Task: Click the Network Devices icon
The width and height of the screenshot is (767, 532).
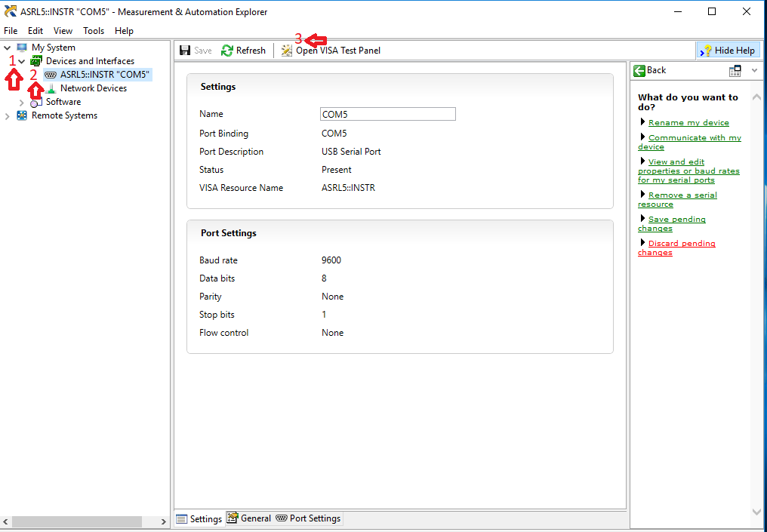Action: [x=51, y=88]
